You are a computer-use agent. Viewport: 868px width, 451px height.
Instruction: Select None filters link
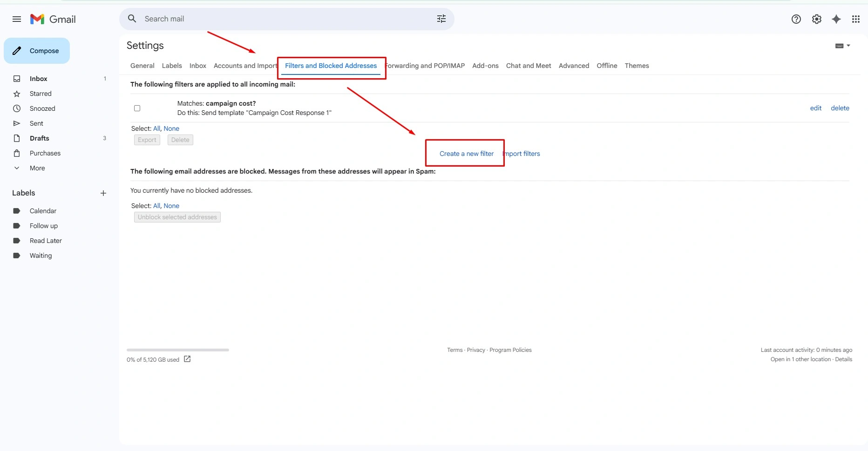[x=171, y=128]
